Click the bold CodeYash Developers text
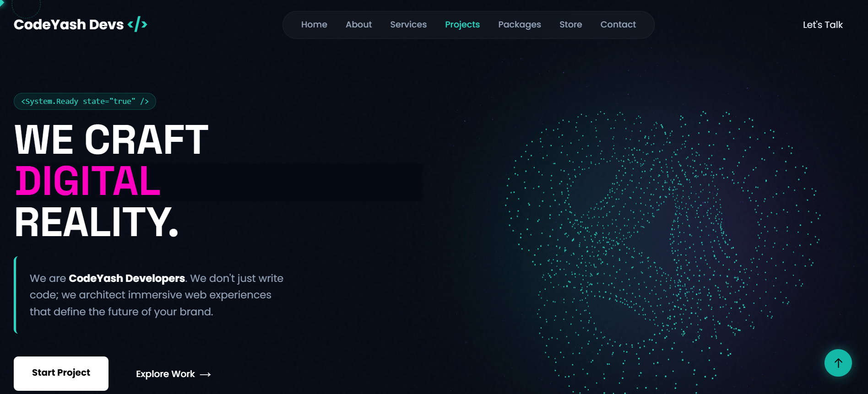The width and height of the screenshot is (868, 394). [126, 278]
